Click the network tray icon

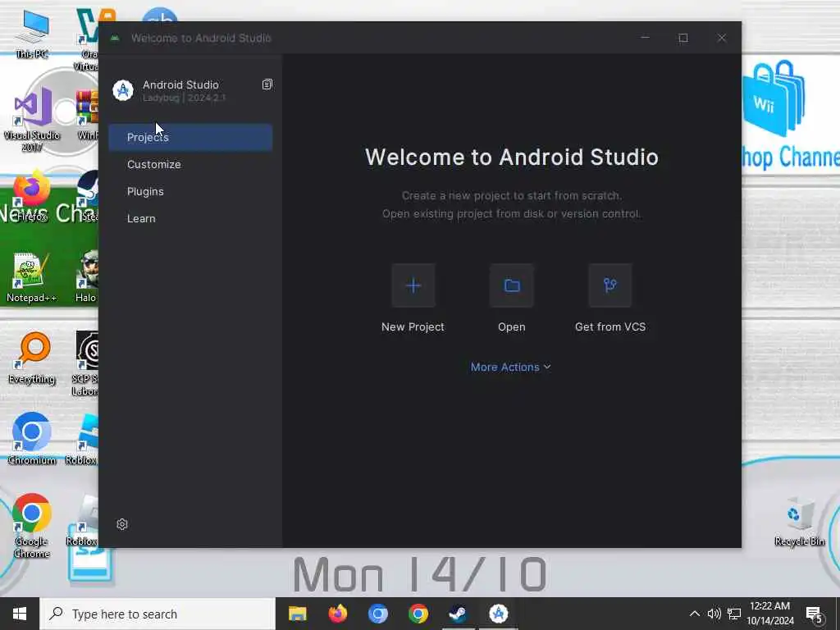734,614
